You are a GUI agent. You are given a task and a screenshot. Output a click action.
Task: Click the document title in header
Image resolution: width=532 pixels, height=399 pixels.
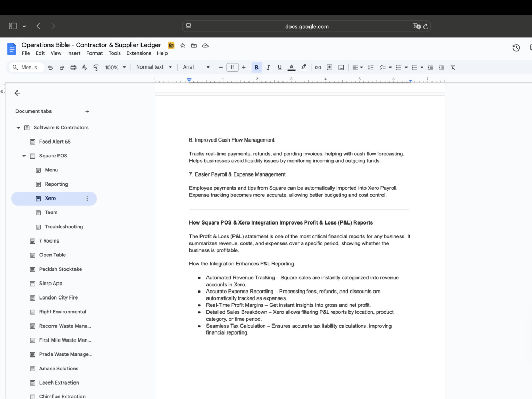pos(92,45)
